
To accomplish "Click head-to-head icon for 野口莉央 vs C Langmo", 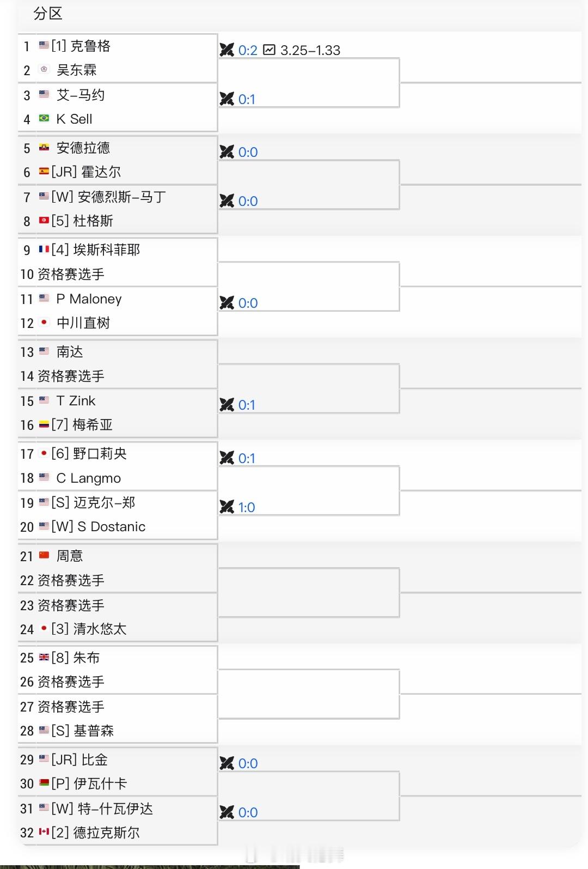I will point(226,458).
